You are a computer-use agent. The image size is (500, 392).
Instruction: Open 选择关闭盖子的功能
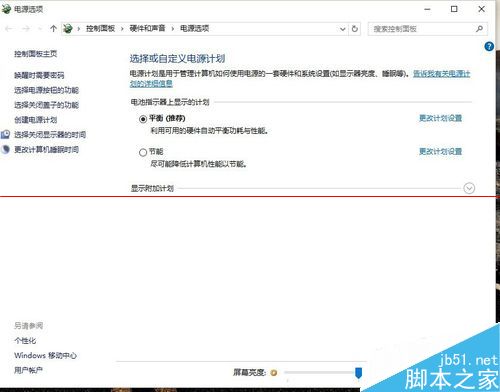(46, 105)
